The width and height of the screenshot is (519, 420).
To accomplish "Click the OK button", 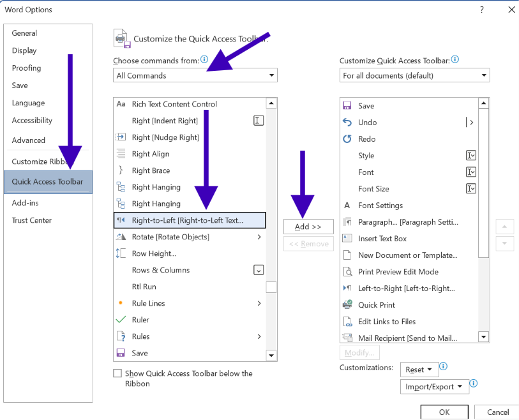I will pos(444,412).
